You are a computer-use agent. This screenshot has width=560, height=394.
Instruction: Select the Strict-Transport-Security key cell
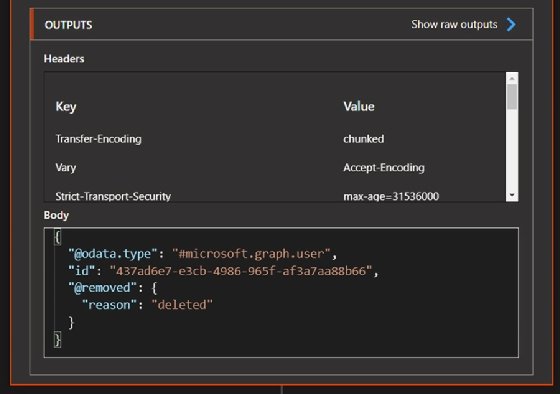(x=113, y=196)
